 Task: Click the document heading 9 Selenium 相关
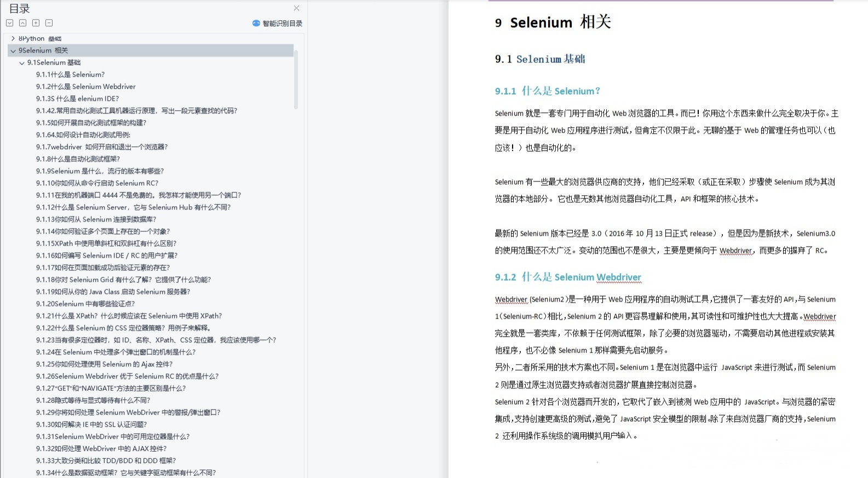553,22
